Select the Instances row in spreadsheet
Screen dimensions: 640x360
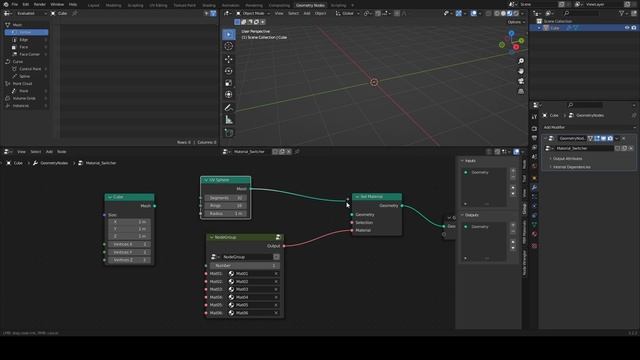27,106
